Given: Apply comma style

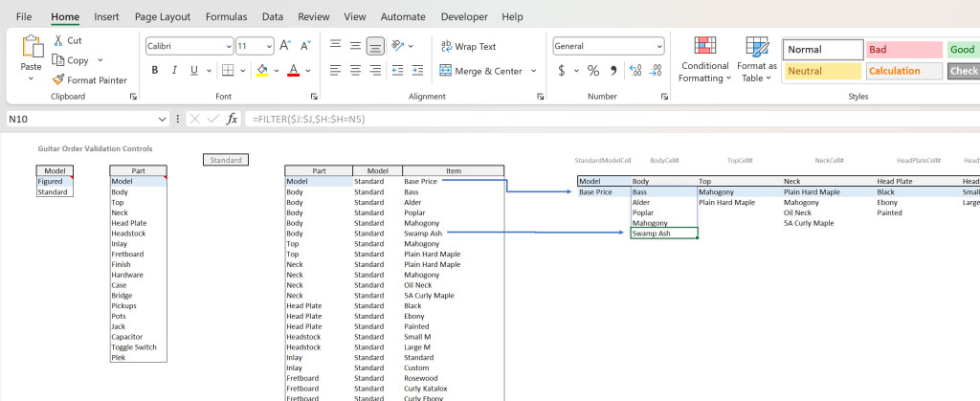Looking at the screenshot, I should (x=613, y=71).
